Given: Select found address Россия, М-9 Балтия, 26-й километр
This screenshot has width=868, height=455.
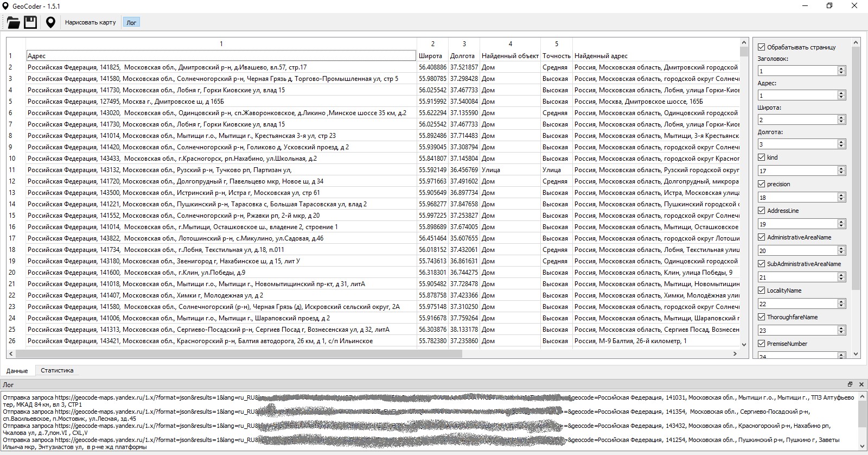Looking at the screenshot, I should [656, 341].
